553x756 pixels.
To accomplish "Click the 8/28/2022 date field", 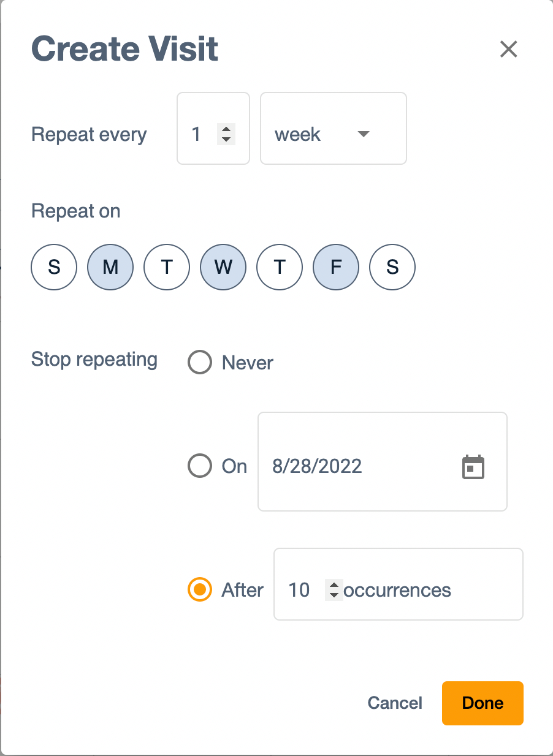I will coord(317,466).
